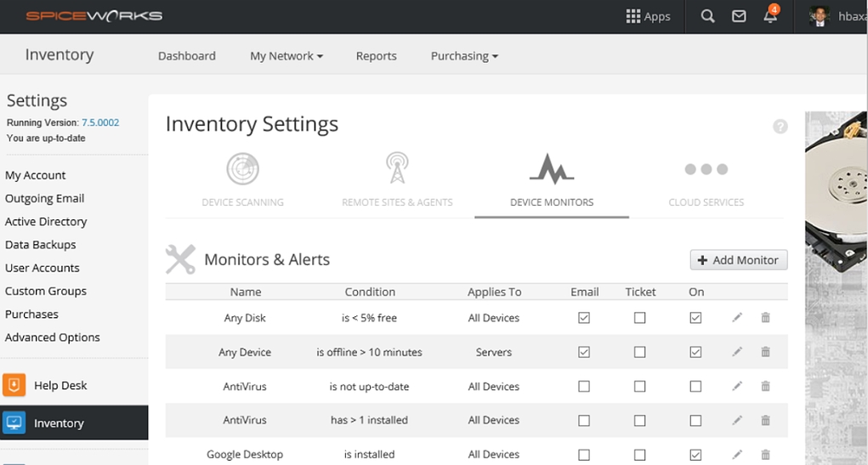Open the notifications bell
This screenshot has width=868, height=465.
[x=770, y=16]
